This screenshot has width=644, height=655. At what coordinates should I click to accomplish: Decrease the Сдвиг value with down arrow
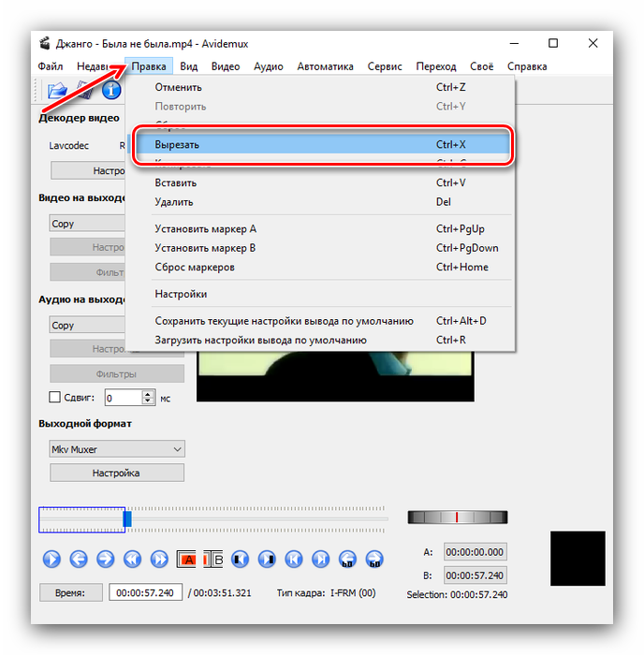coord(148,401)
